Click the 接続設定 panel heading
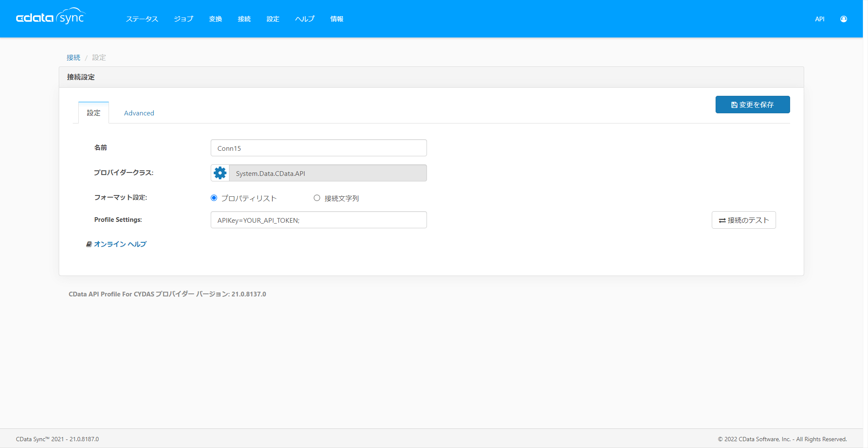 click(81, 77)
